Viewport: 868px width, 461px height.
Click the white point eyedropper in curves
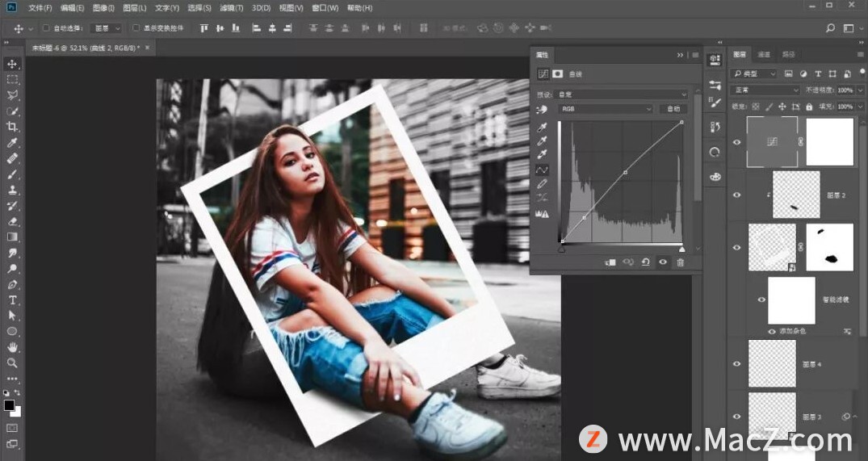click(x=542, y=154)
